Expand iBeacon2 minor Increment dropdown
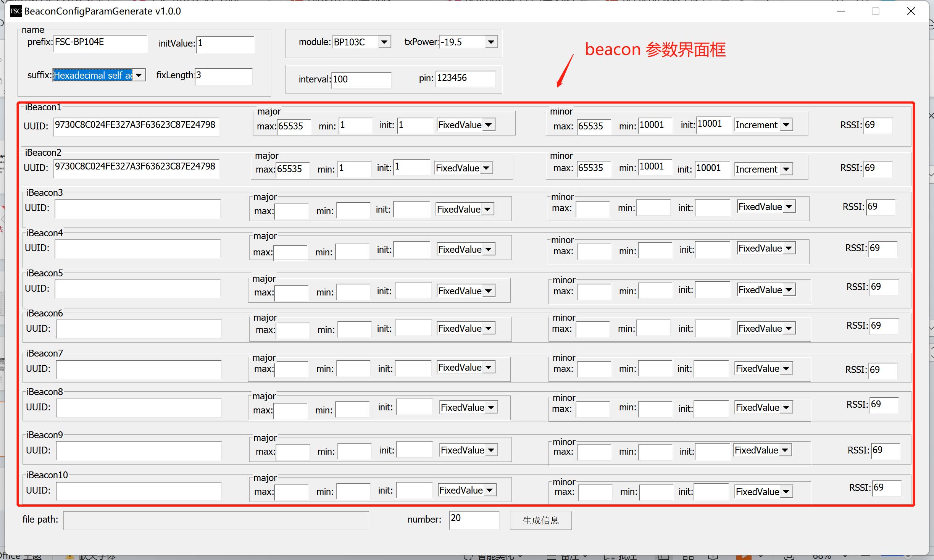The image size is (934, 560). click(x=786, y=169)
